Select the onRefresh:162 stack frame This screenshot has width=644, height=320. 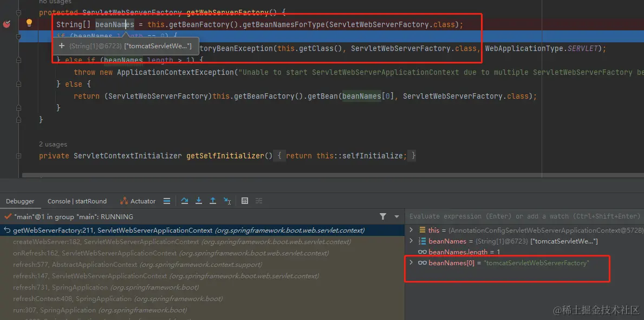click(202, 253)
